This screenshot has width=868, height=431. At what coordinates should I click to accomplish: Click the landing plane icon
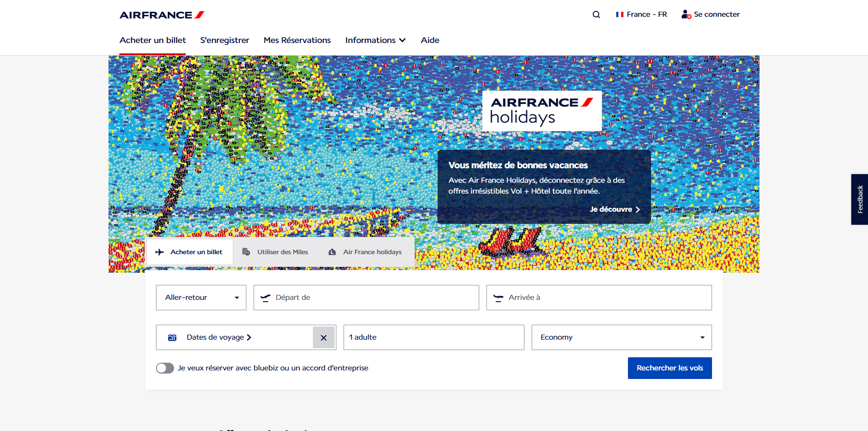(x=498, y=298)
